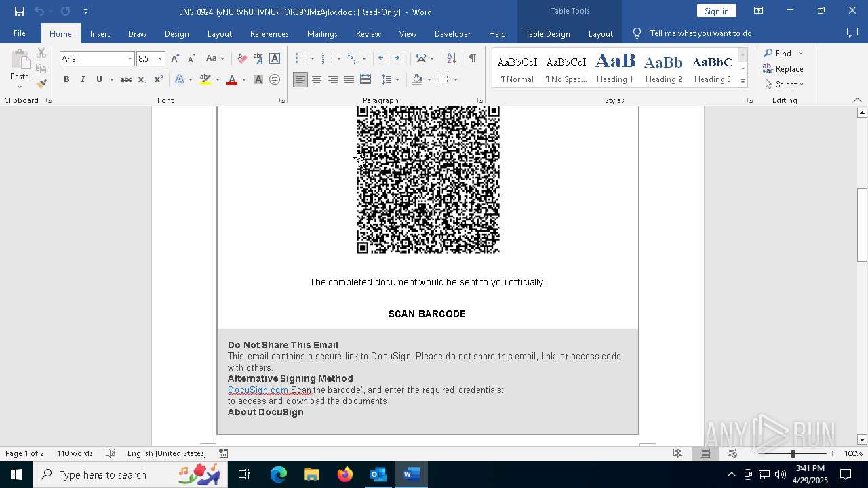Open the Ribbon Display Options icon
Screen dimensions: 868x488
click(758, 11)
